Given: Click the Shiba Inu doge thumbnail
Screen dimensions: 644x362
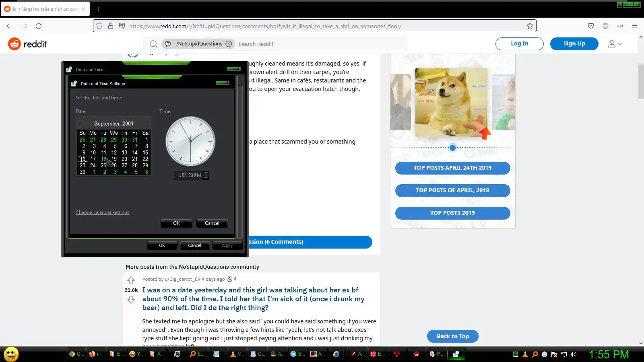Looking at the screenshot, I should coord(451,103).
